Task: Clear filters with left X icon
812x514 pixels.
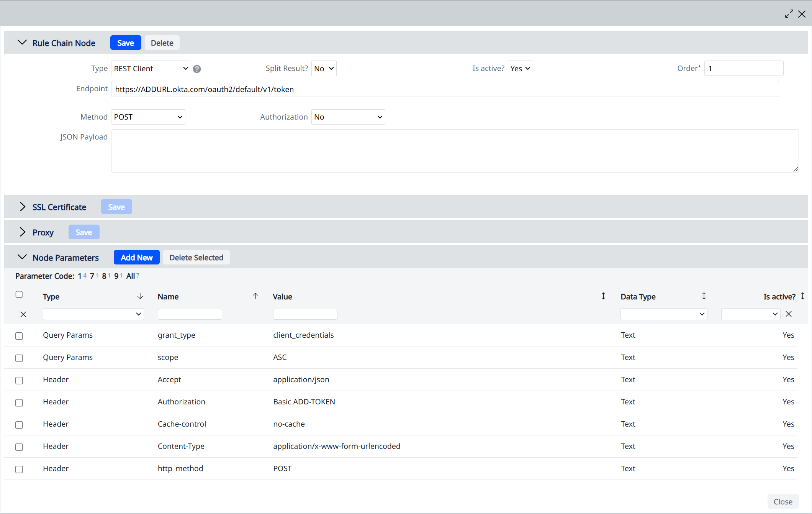Action: [x=23, y=314]
